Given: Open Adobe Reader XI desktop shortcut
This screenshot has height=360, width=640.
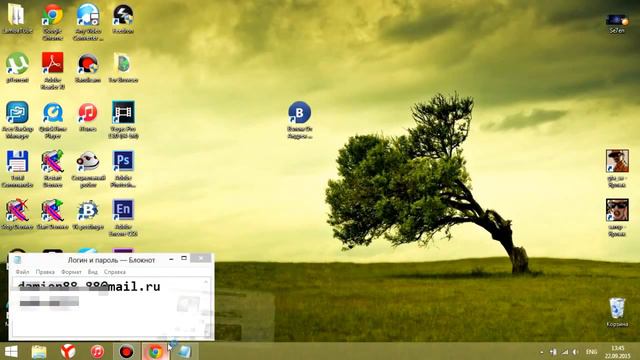Looking at the screenshot, I should [53, 70].
